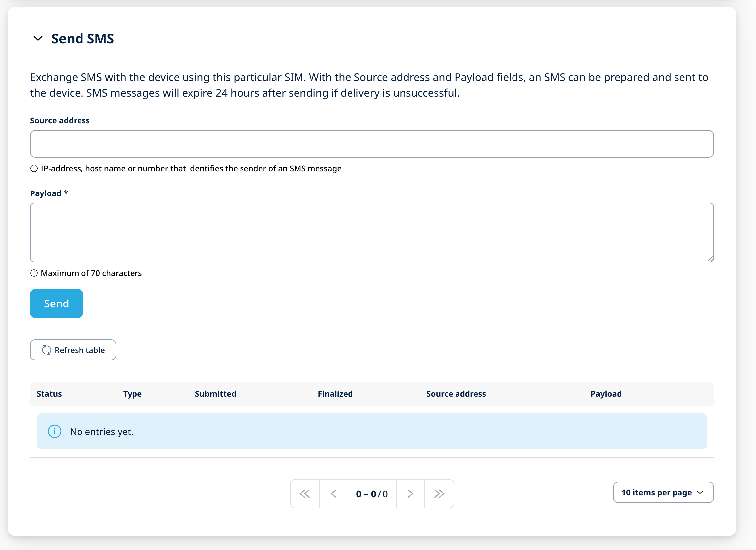
Task: Click the Submitted column header
Action: coord(215,394)
